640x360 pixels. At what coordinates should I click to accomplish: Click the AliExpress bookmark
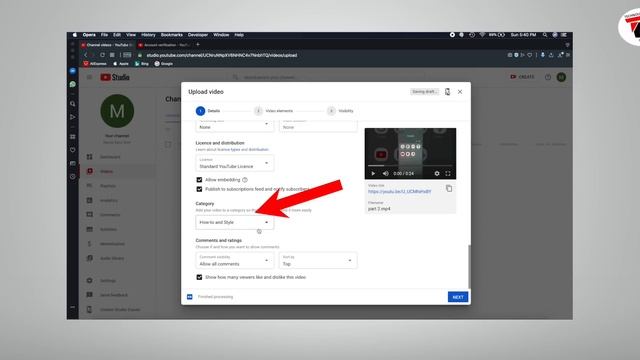click(95, 64)
